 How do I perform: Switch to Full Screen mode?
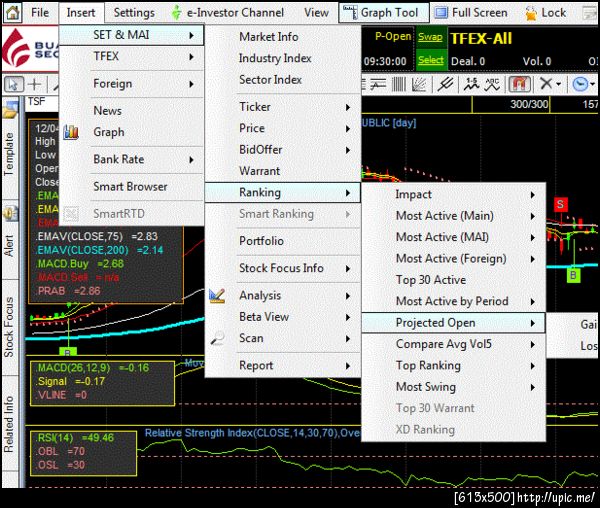[x=471, y=13]
